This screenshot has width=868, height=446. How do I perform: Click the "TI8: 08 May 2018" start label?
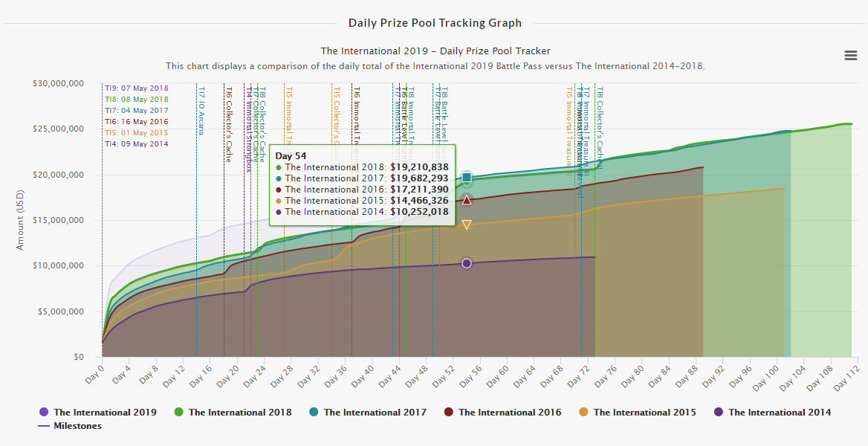137,99
